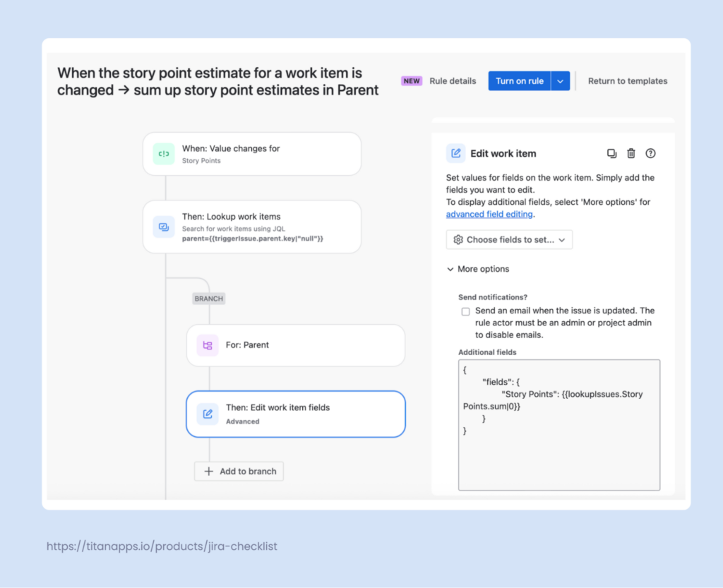This screenshot has height=588, width=723.
Task: Click the Lookup work items step icon
Action: pos(164,226)
